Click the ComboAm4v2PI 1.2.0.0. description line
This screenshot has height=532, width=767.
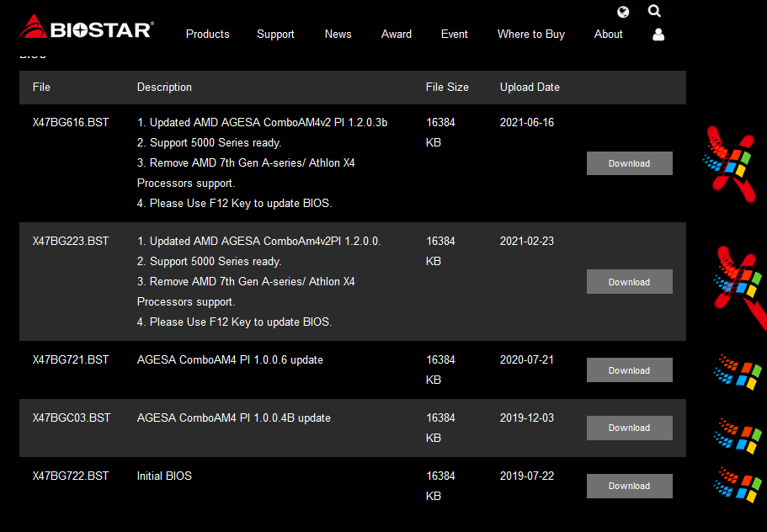point(259,241)
